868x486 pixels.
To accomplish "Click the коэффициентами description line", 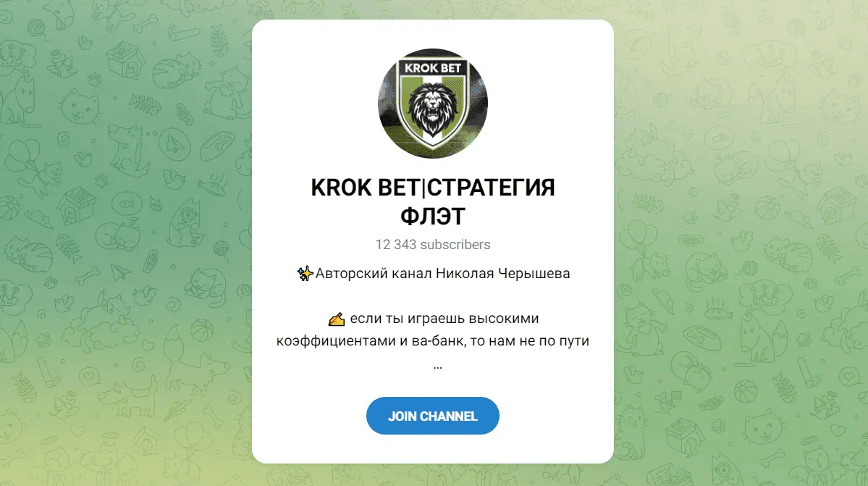I will [x=433, y=341].
